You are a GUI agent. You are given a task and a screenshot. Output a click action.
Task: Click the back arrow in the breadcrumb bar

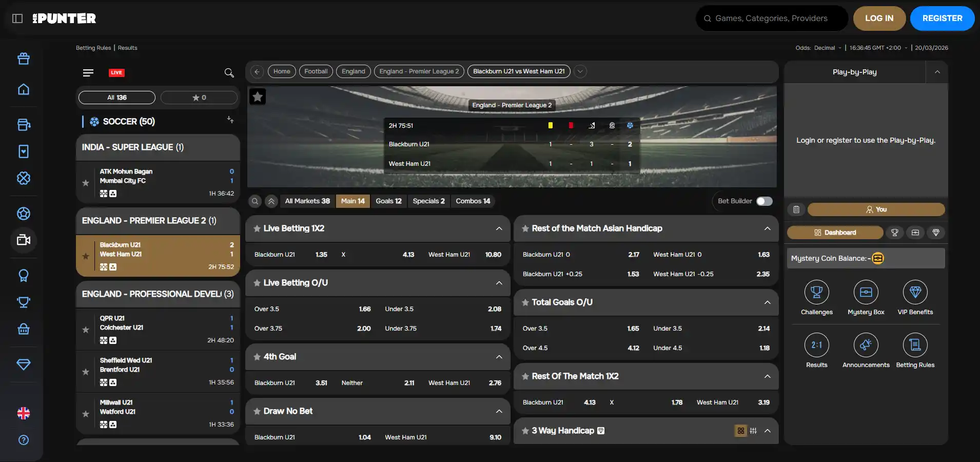(257, 71)
